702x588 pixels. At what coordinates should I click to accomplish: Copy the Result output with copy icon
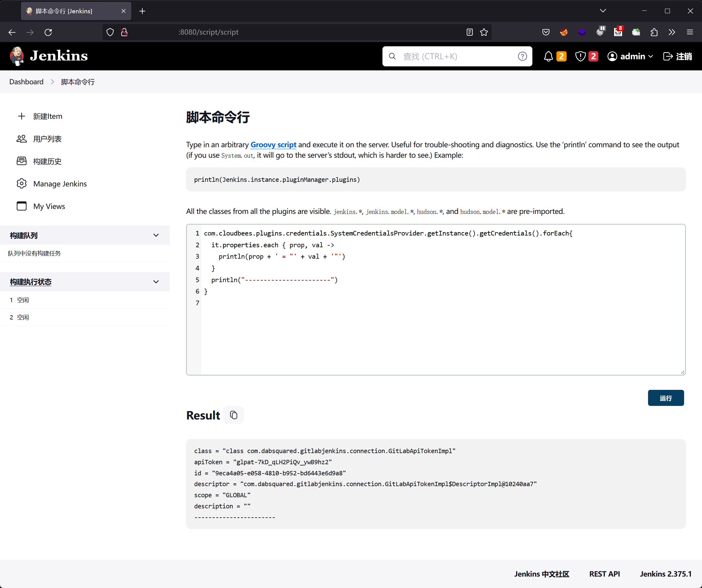pyautogui.click(x=233, y=415)
